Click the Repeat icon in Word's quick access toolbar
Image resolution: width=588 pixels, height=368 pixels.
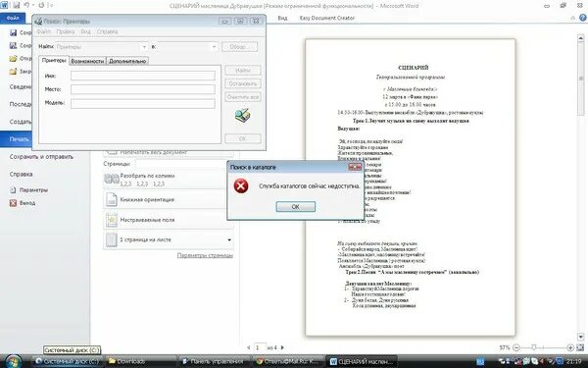click(41, 5)
